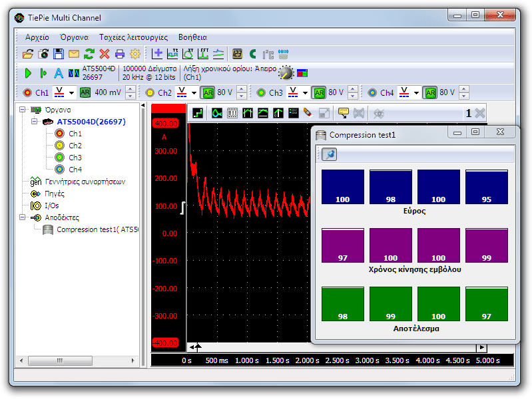532x399 pixels.
Task: Open the 123 meter display icon
Action: pos(237,54)
